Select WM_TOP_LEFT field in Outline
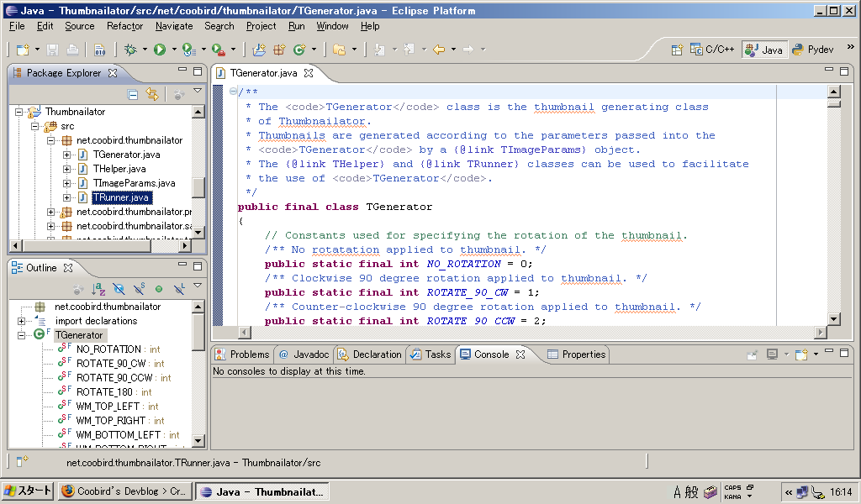The width and height of the screenshot is (861, 504). [x=108, y=407]
